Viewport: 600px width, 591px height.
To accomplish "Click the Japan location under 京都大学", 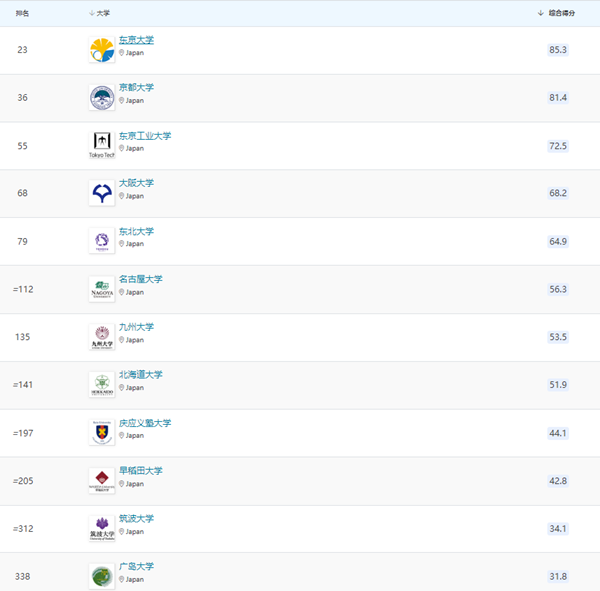I will tap(131, 101).
